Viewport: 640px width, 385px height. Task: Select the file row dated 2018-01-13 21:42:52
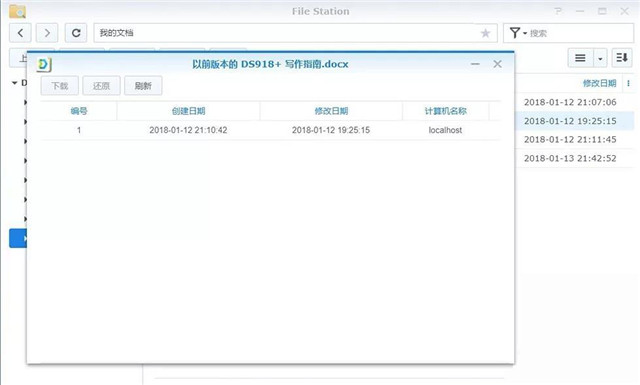(575, 158)
